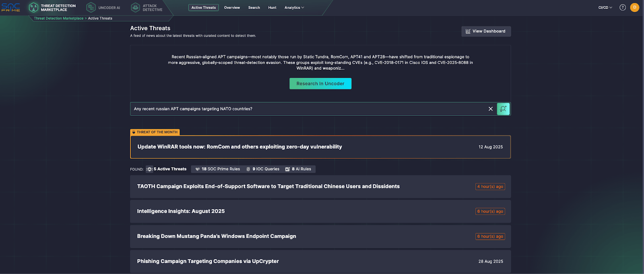
Task: Open the Hunt tab
Action: (x=272, y=8)
